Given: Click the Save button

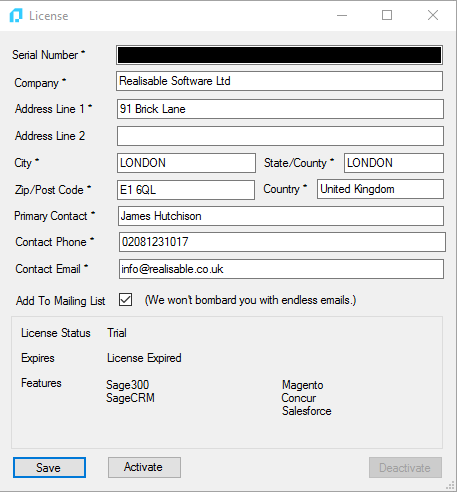Looking at the screenshot, I should click(x=49, y=467).
